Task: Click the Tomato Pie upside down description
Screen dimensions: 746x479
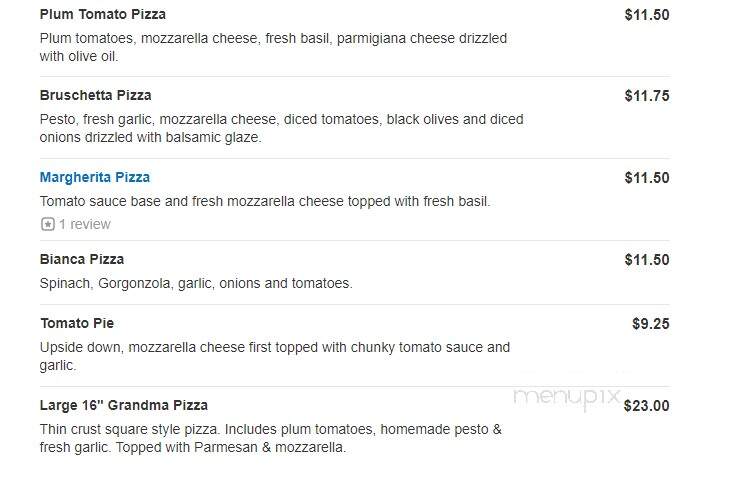Action: (275, 356)
